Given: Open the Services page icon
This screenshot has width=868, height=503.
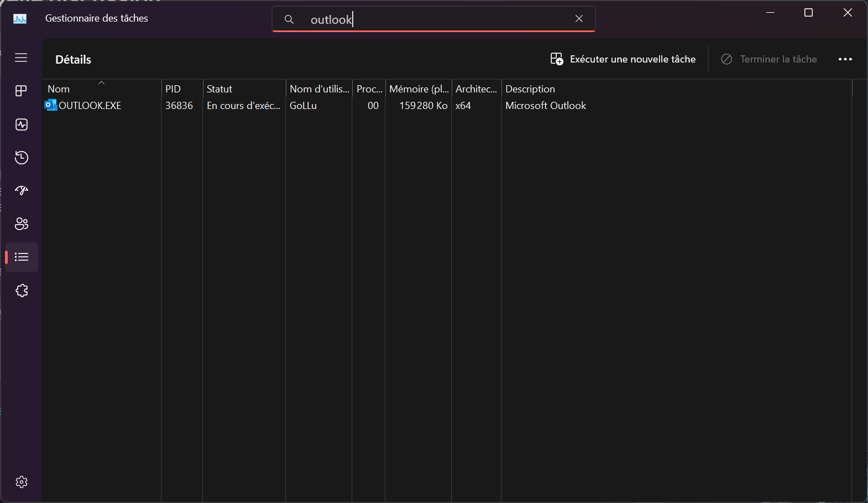Looking at the screenshot, I should 21,291.
